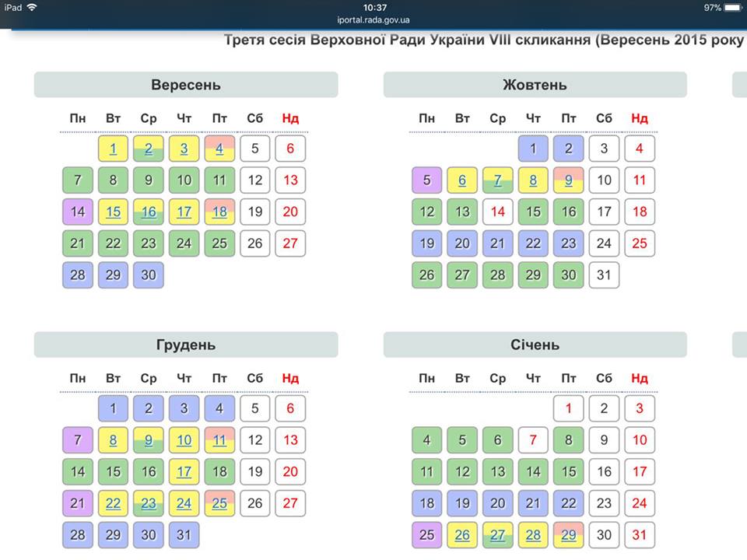Select the Січень month header
The height and width of the screenshot is (560, 747).
point(535,345)
